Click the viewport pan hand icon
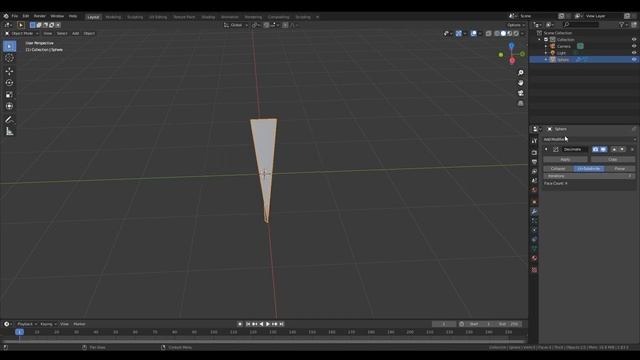This screenshot has width=640, height=360. point(520,83)
